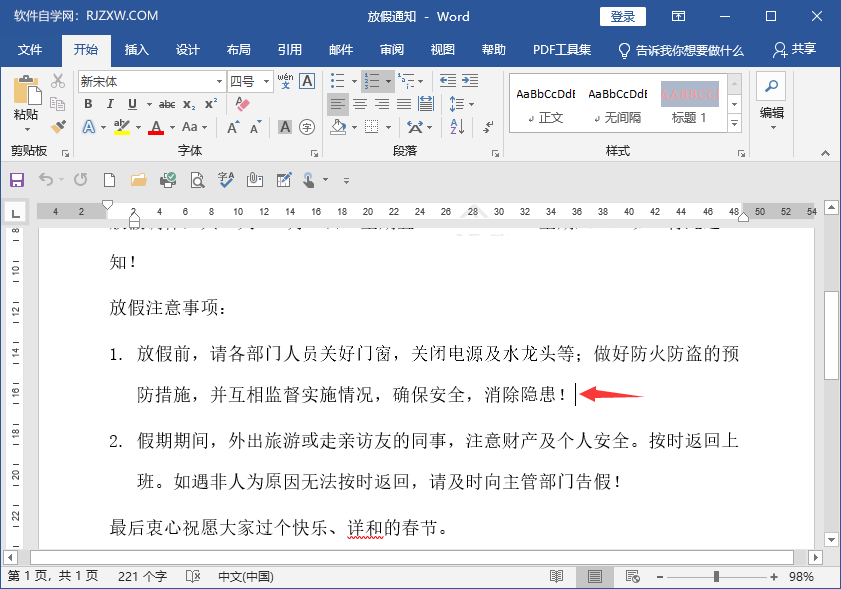Open numbering list dropdown arrow
Viewport: 841px width, 589px height.
388,82
